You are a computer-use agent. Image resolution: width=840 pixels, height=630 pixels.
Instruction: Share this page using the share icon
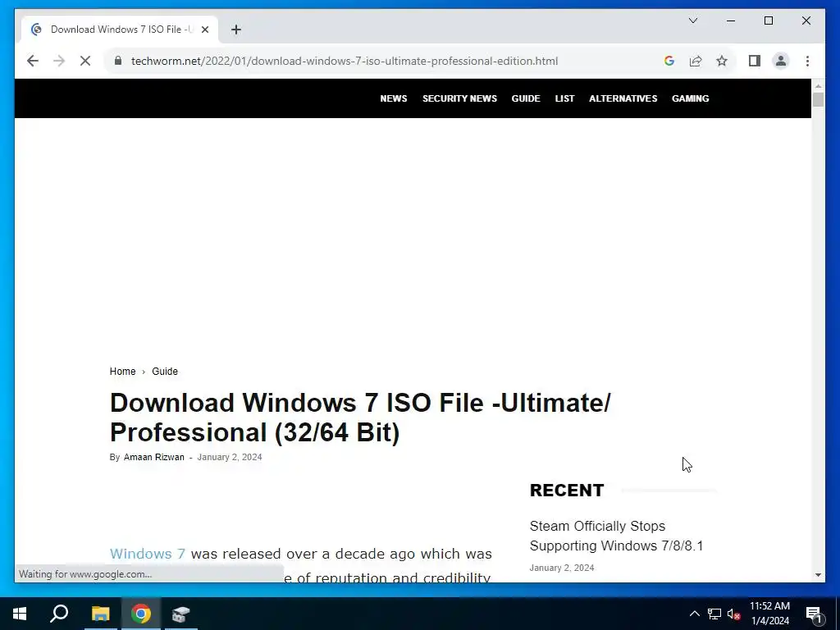tap(696, 61)
